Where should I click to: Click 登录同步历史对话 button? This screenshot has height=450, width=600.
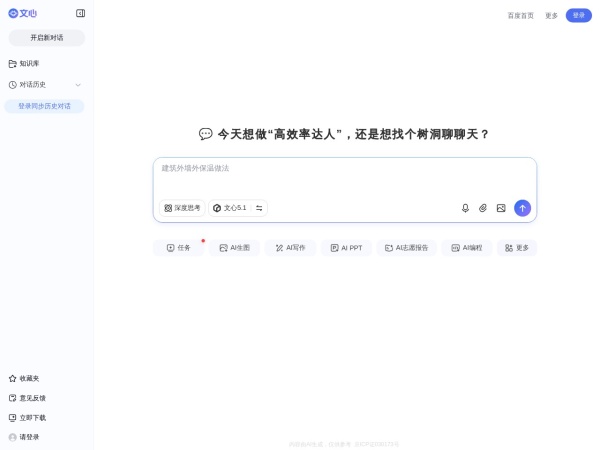pyautogui.click(x=44, y=106)
